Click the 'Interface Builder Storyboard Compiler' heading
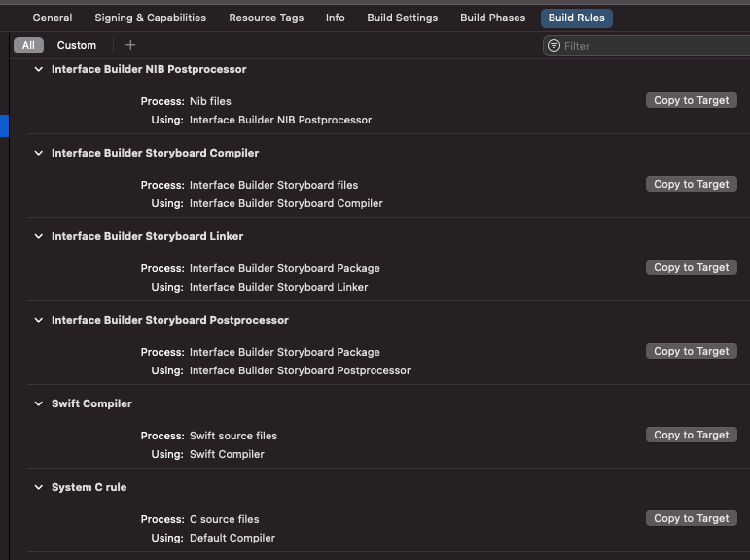The height and width of the screenshot is (560, 750). tap(155, 153)
